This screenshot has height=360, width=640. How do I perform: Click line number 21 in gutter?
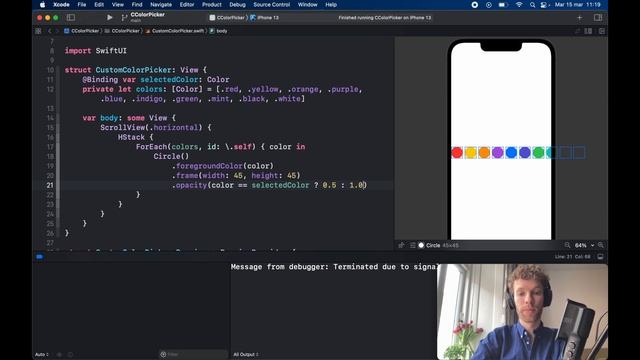50,185
